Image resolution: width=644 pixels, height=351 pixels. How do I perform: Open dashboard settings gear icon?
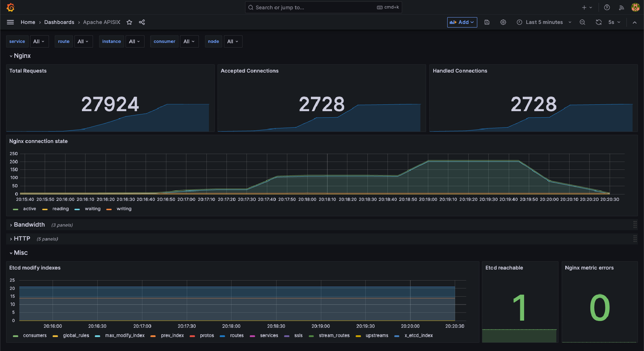(x=503, y=22)
